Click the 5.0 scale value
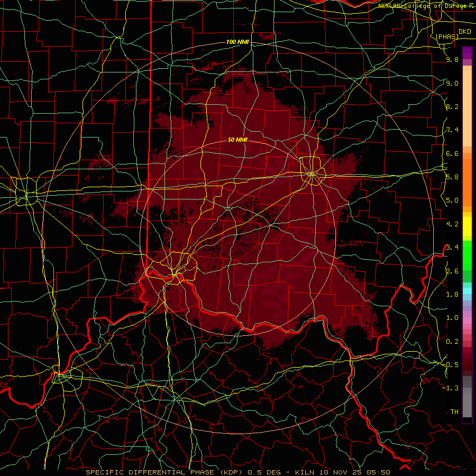Image resolution: width=476 pixels, height=476 pixels. (x=452, y=200)
